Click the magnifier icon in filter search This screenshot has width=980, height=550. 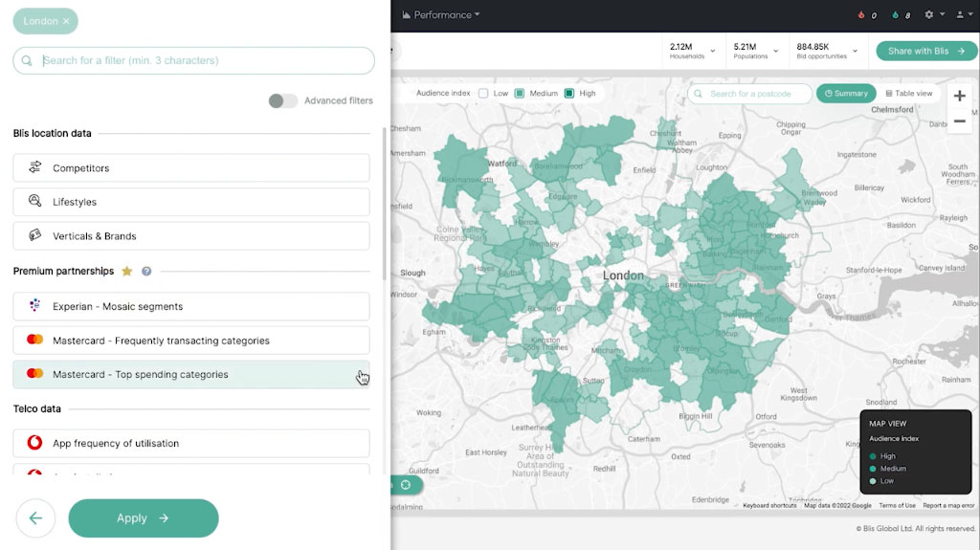[x=27, y=60]
